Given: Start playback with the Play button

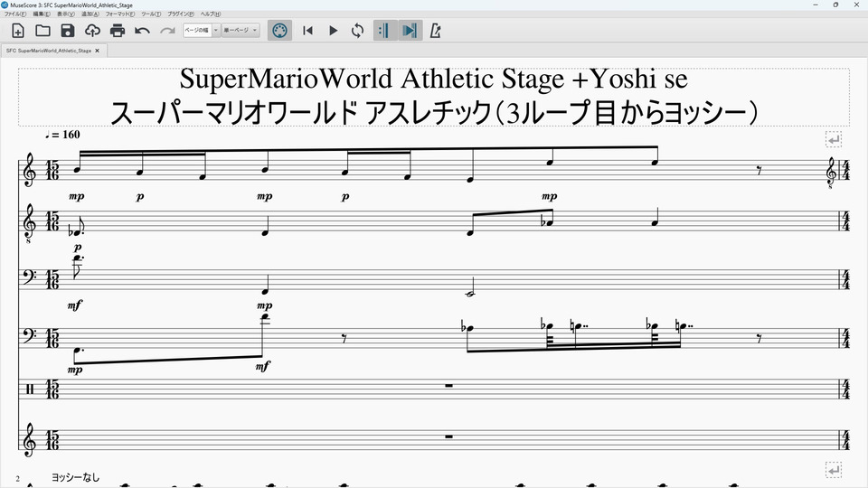Looking at the screenshot, I should pyautogui.click(x=333, y=31).
